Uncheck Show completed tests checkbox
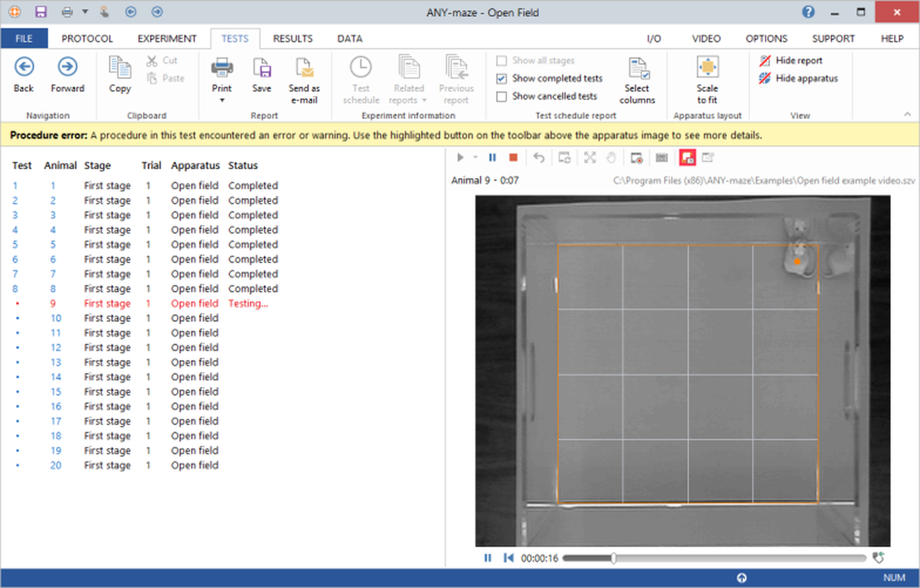The width and height of the screenshot is (920, 588). coord(502,79)
